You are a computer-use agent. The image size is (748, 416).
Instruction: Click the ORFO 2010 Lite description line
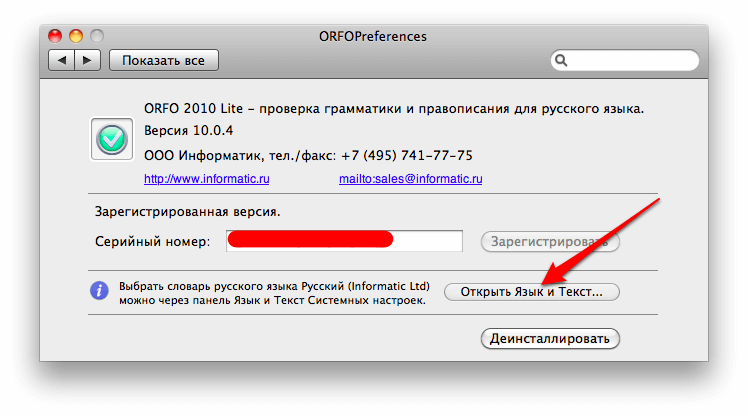394,109
